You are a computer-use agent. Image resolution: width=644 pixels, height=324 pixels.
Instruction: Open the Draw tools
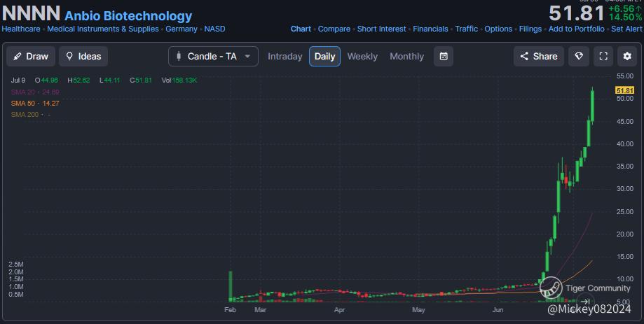coord(30,56)
